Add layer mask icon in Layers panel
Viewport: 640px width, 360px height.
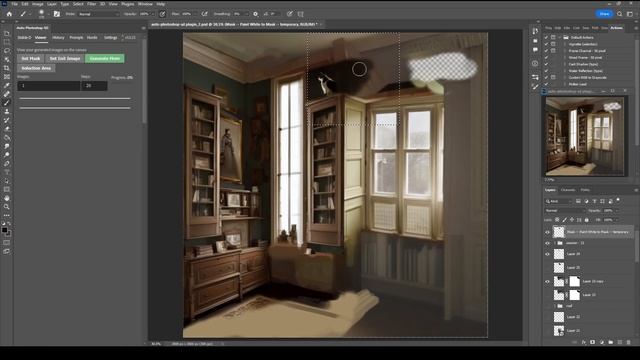click(x=592, y=342)
